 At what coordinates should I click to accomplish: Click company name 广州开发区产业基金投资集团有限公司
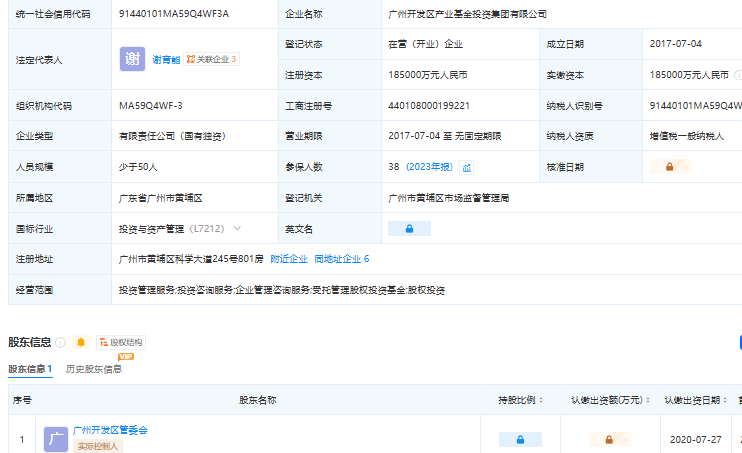(x=467, y=14)
